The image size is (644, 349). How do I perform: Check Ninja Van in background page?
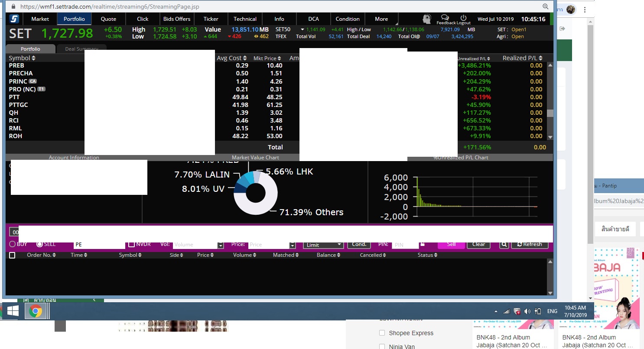(x=382, y=346)
